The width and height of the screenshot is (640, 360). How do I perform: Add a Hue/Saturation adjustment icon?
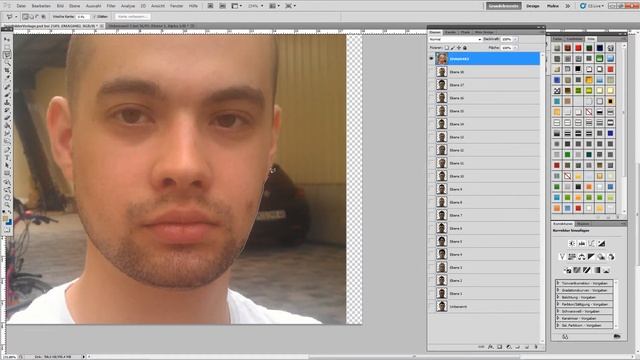pyautogui.click(x=572, y=257)
